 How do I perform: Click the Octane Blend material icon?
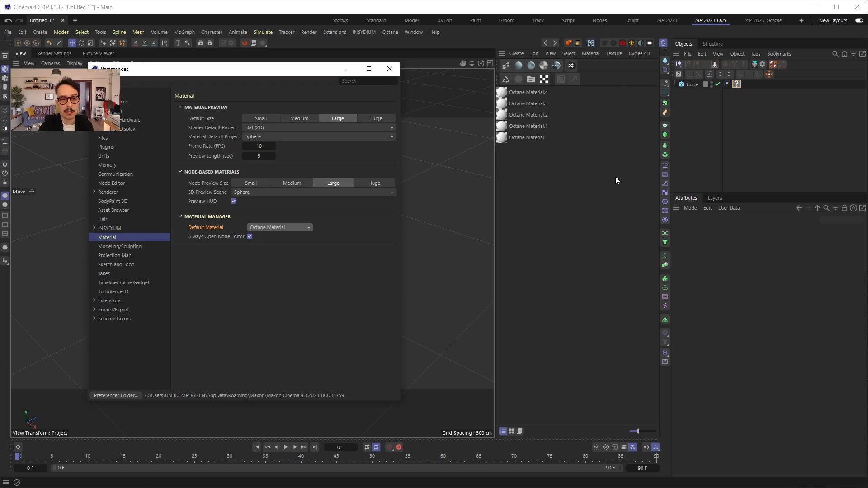coord(556,66)
